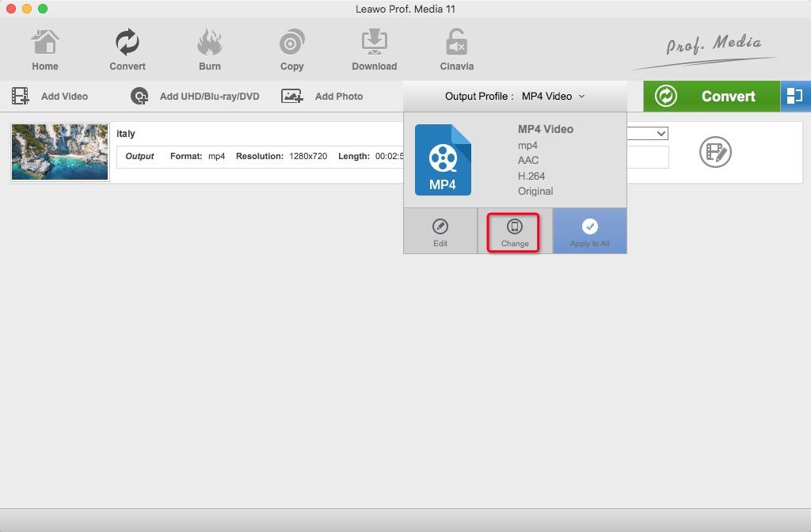Click the Change button in the profile panel
Image resolution: width=811 pixels, height=532 pixels.
(513, 231)
